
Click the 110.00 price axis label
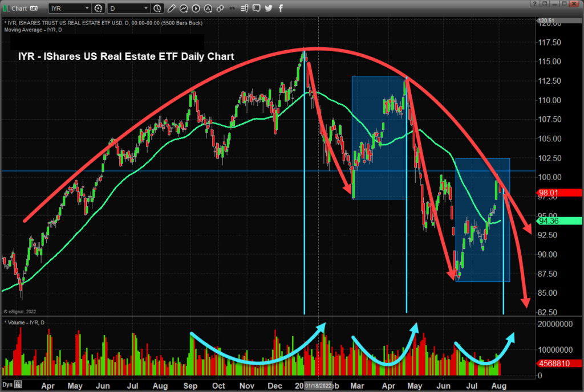[x=549, y=100]
